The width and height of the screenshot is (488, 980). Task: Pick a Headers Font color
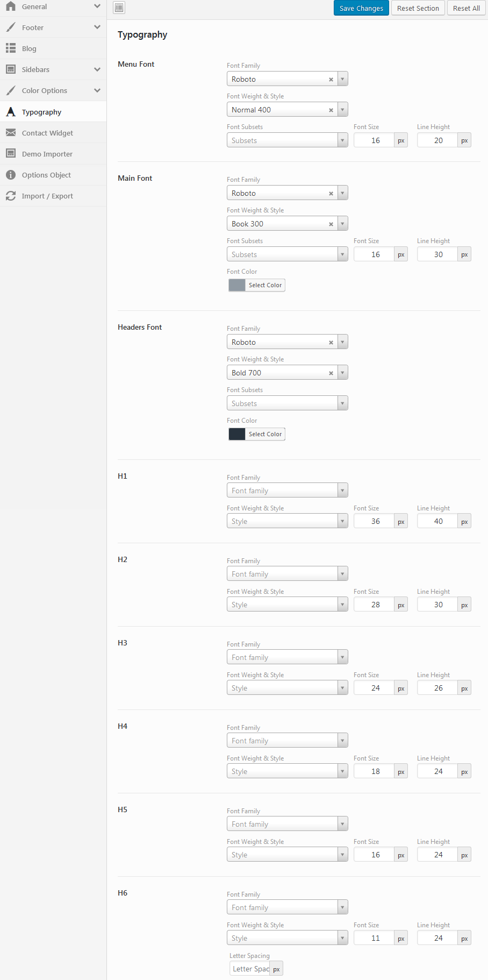256,434
